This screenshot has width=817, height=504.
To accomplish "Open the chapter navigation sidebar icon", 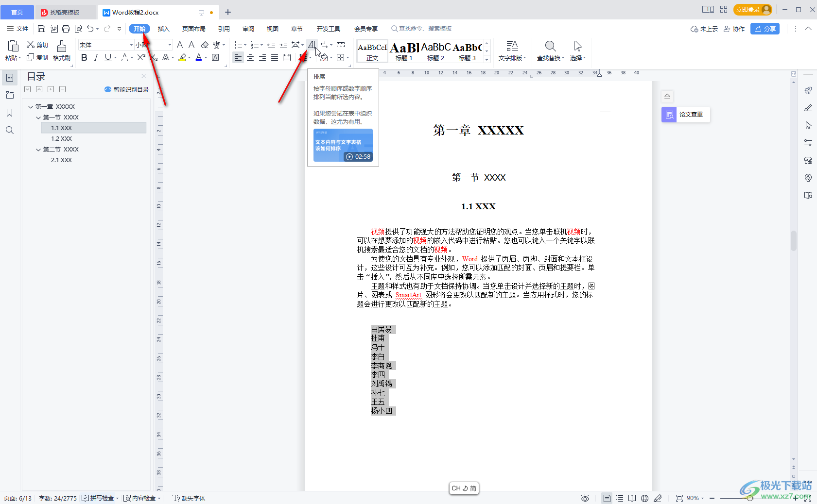I will [9, 95].
